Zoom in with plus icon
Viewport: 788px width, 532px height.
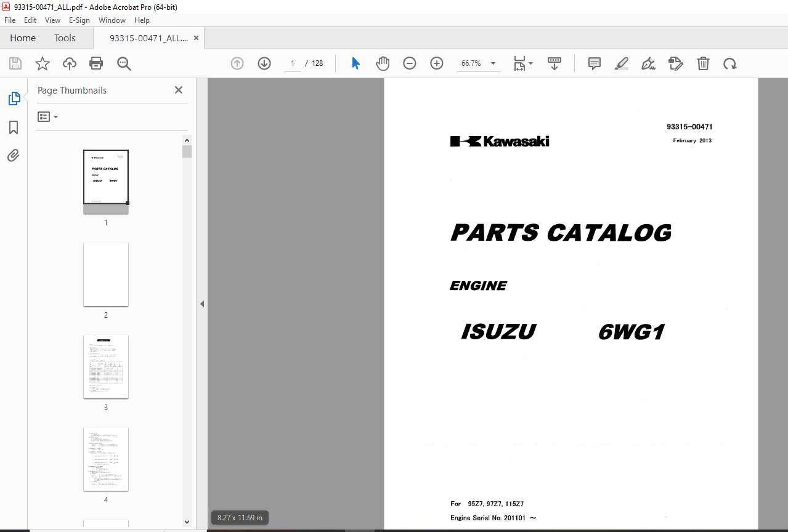437,63
